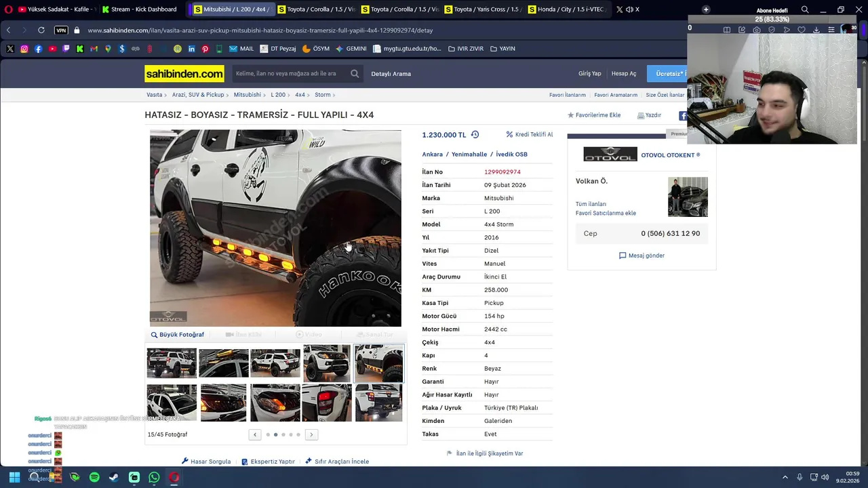Click the taskbar volume speaker icon
Screen dimensions: 868x488
(x=825, y=477)
